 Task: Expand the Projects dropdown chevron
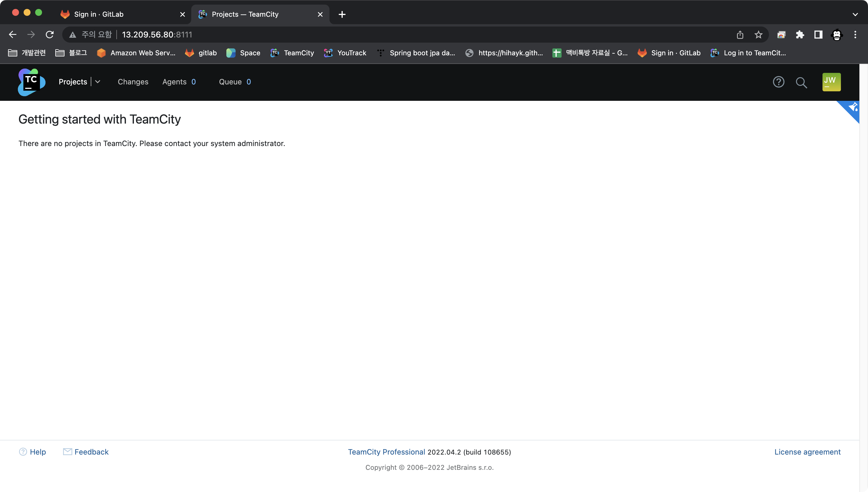tap(98, 82)
